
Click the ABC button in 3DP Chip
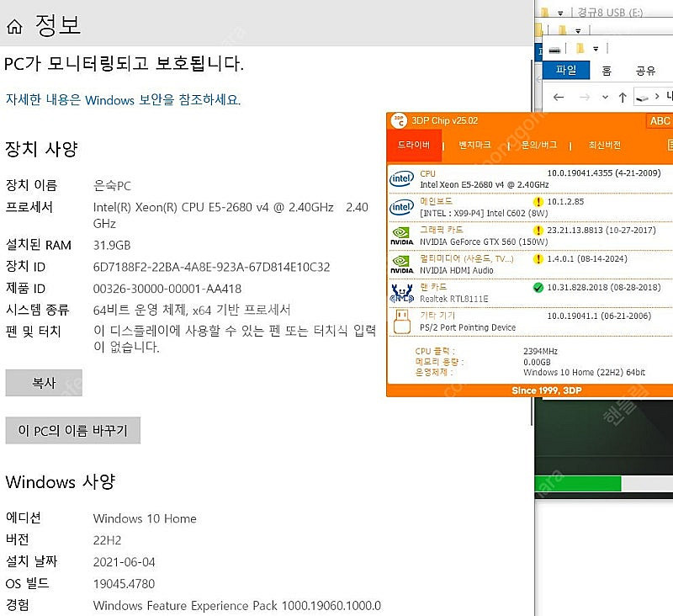click(x=660, y=121)
